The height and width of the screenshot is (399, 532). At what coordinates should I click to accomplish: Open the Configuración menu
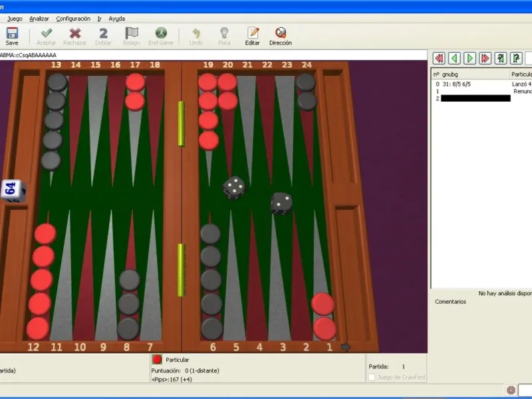coord(73,19)
